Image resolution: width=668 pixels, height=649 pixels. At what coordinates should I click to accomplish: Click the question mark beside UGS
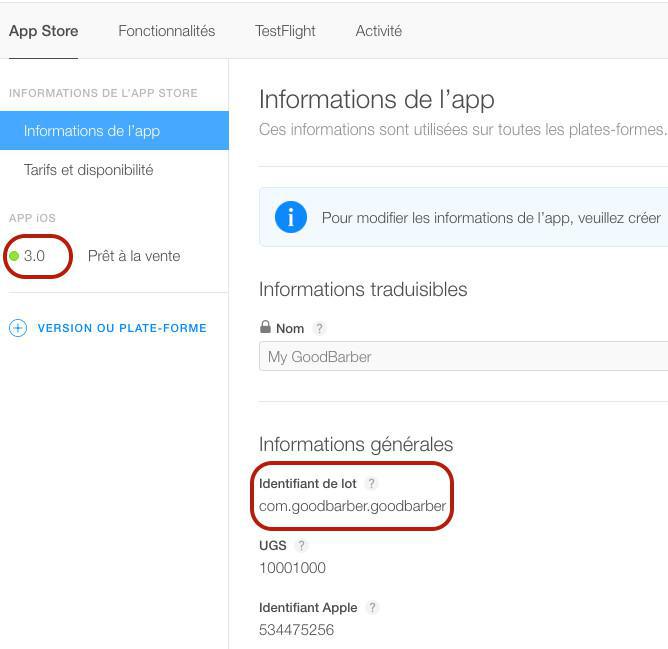pos(301,546)
